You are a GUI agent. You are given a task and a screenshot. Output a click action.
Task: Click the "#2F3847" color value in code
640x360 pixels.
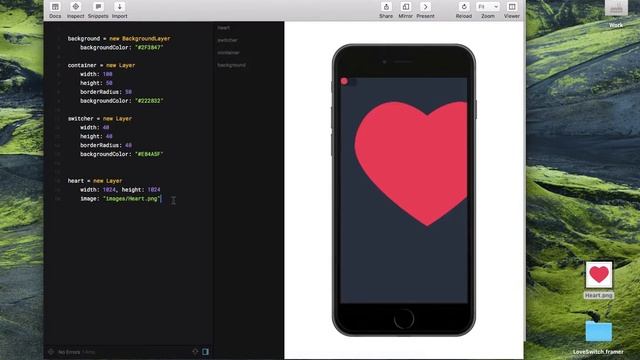coord(149,48)
